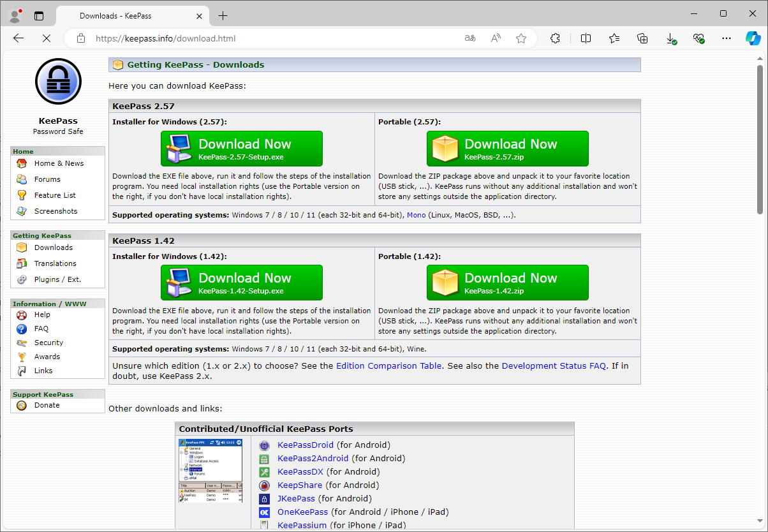Click the Security keys icon
Viewport: 768px width, 532px height.
(22, 343)
